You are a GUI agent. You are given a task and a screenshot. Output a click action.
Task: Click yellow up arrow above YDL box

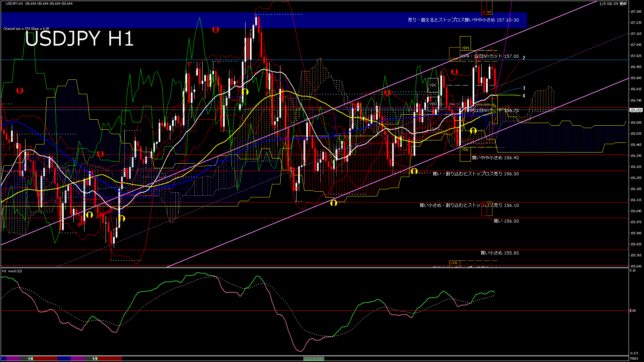coord(473,130)
